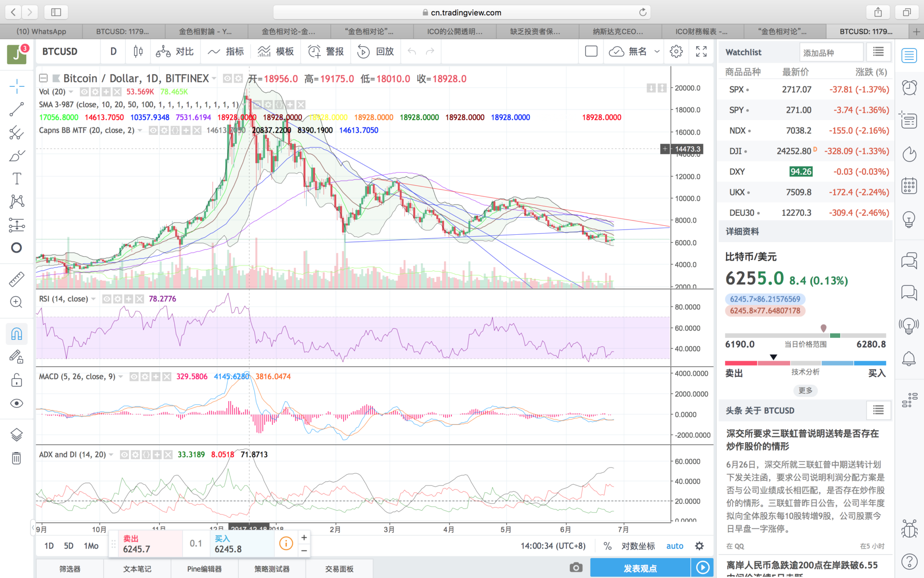Take a chart snapshot with camera icon
924x578 pixels.
point(576,568)
